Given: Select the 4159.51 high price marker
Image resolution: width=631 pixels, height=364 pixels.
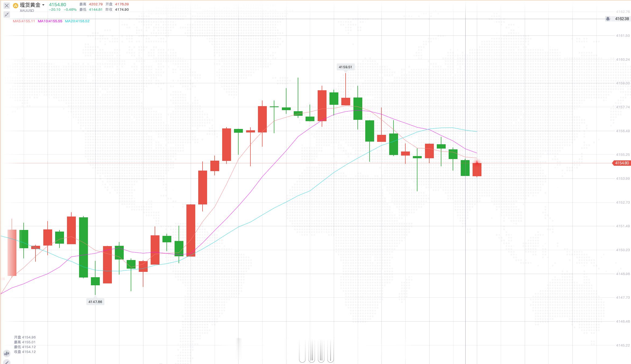Looking at the screenshot, I should tap(345, 67).
